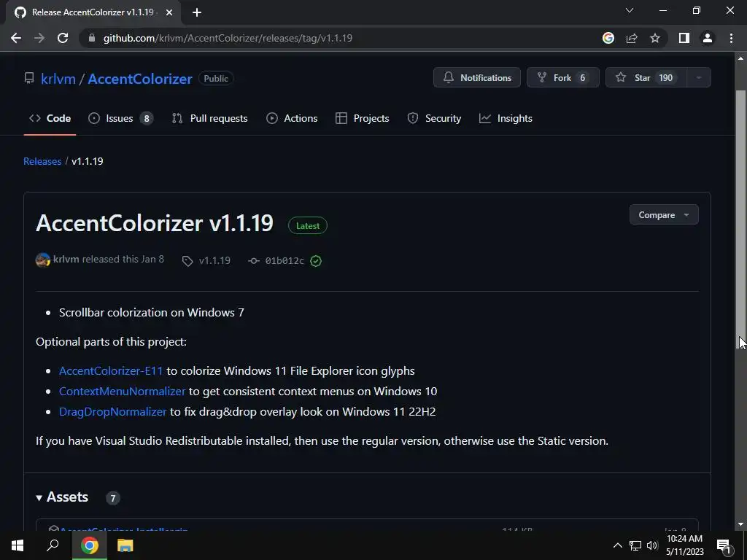
Task: Open AccentColorizer repository link
Action: (140, 79)
